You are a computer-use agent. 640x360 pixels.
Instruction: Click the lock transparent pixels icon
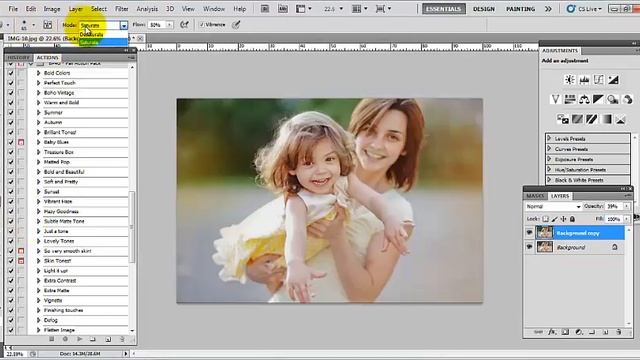tap(545, 219)
